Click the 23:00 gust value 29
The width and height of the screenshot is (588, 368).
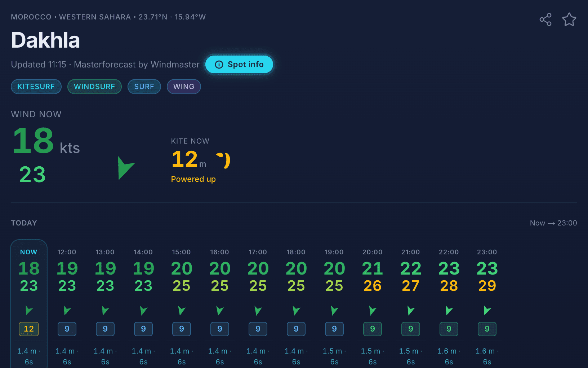click(x=487, y=286)
